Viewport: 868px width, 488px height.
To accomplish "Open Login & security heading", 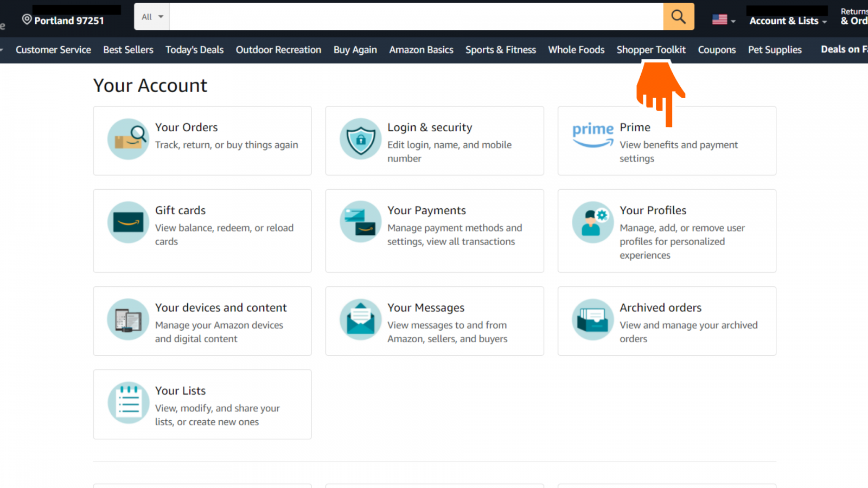I will (430, 127).
